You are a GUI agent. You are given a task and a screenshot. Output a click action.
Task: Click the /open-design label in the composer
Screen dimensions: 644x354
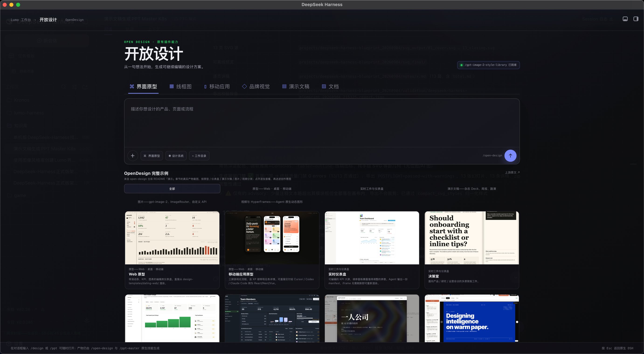pos(492,156)
